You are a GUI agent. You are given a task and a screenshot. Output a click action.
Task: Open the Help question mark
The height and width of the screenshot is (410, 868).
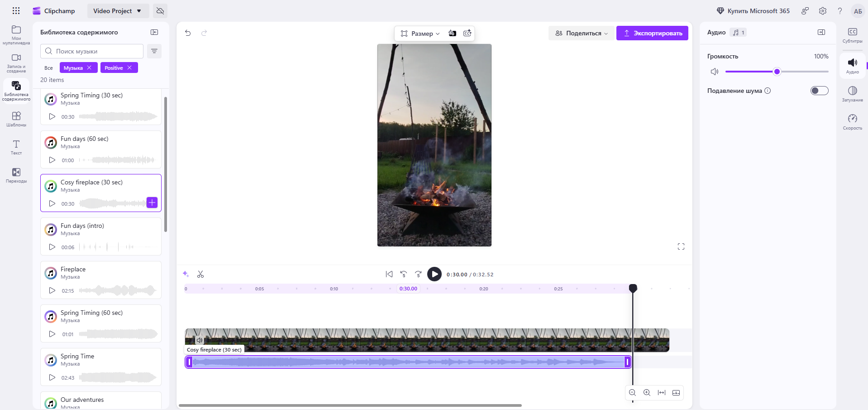[840, 11]
